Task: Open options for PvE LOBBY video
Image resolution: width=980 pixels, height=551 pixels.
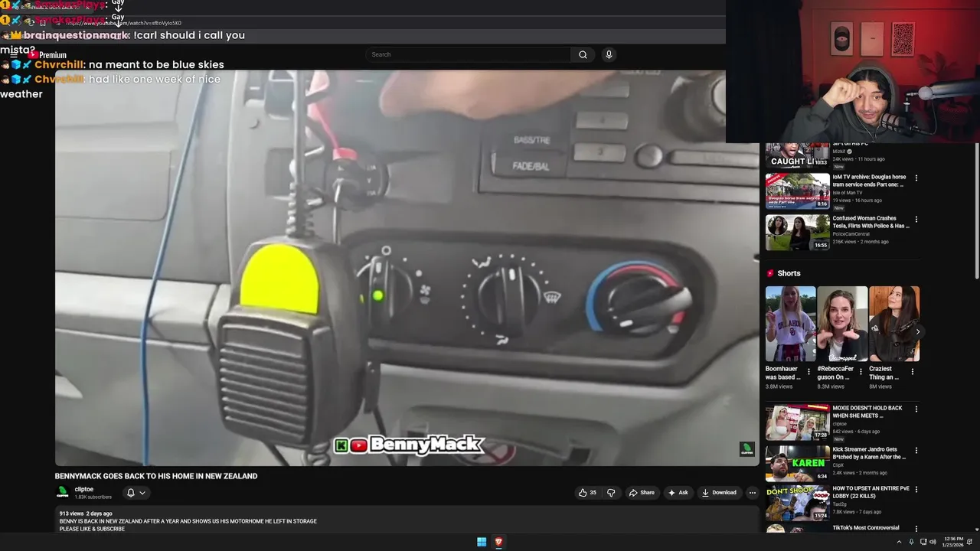Action: [x=916, y=490]
